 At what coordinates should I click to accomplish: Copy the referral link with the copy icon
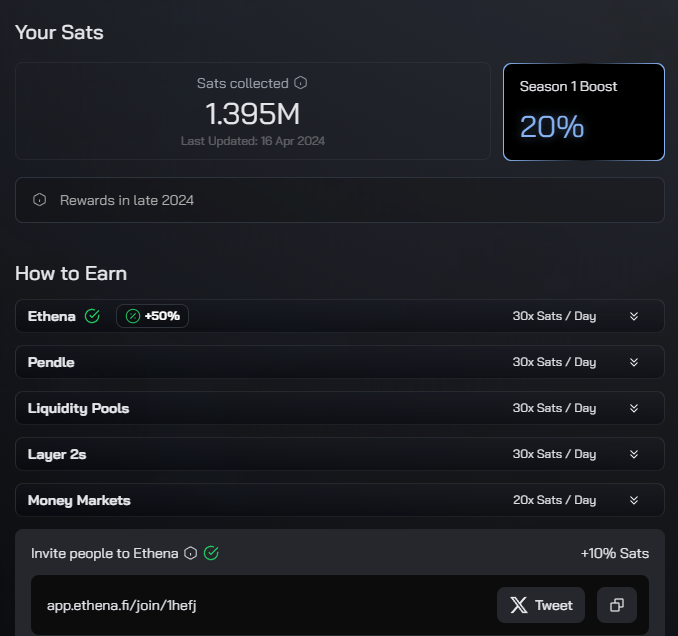pos(617,605)
